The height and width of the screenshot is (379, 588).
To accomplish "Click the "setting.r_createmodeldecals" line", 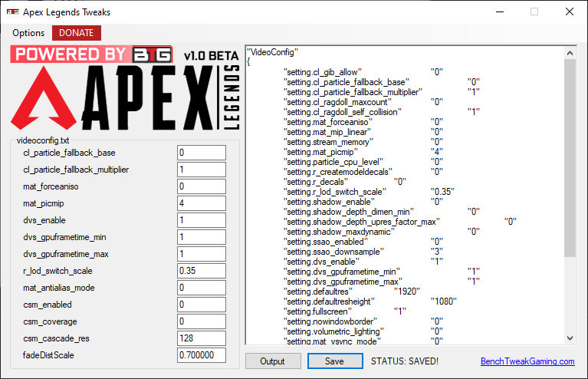I will coord(363,172).
